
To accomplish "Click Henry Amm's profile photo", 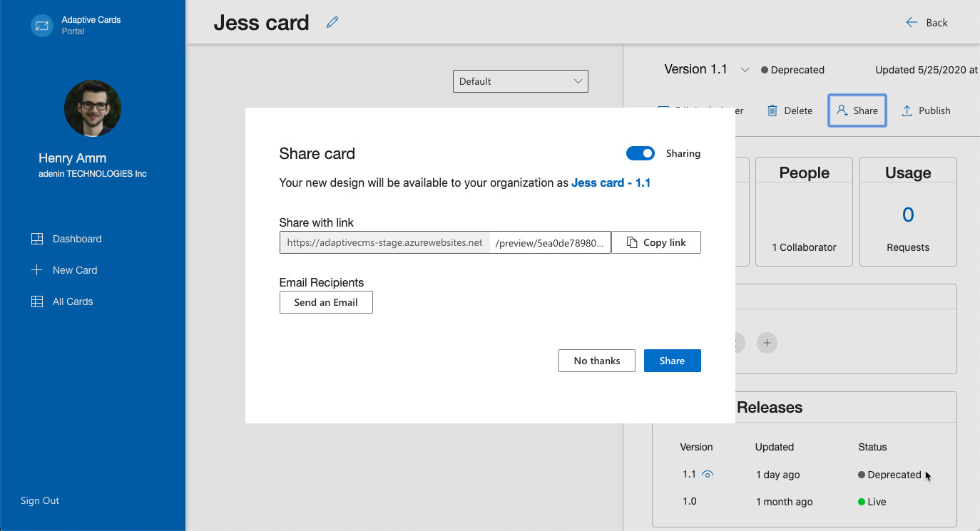I will coord(93,108).
